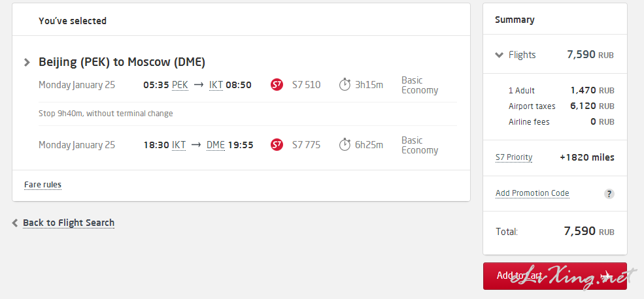
Task: Open the promotion code help question mark
Action: tap(609, 194)
